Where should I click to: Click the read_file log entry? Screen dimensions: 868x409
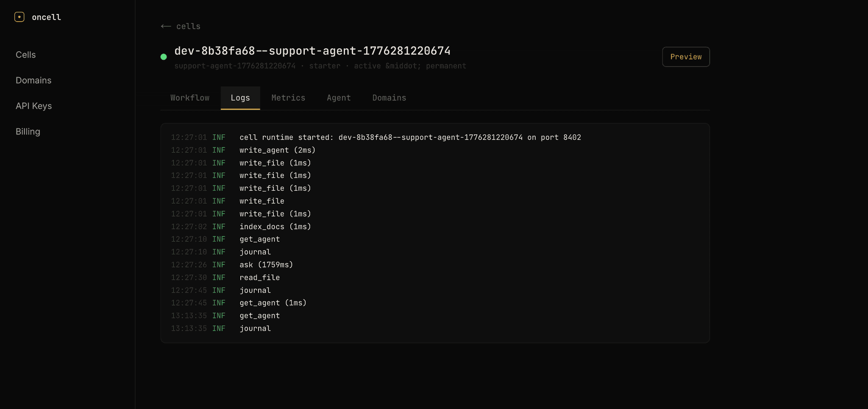tap(260, 278)
